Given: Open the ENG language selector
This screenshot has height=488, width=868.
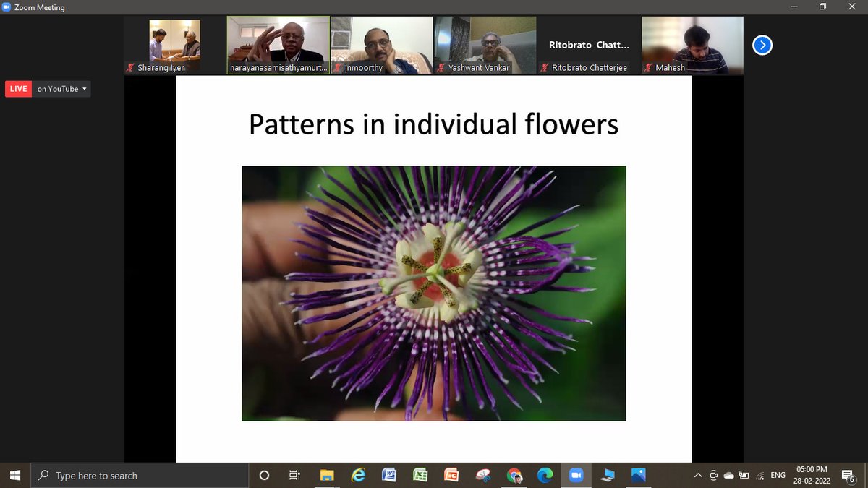Looking at the screenshot, I should pos(778,475).
